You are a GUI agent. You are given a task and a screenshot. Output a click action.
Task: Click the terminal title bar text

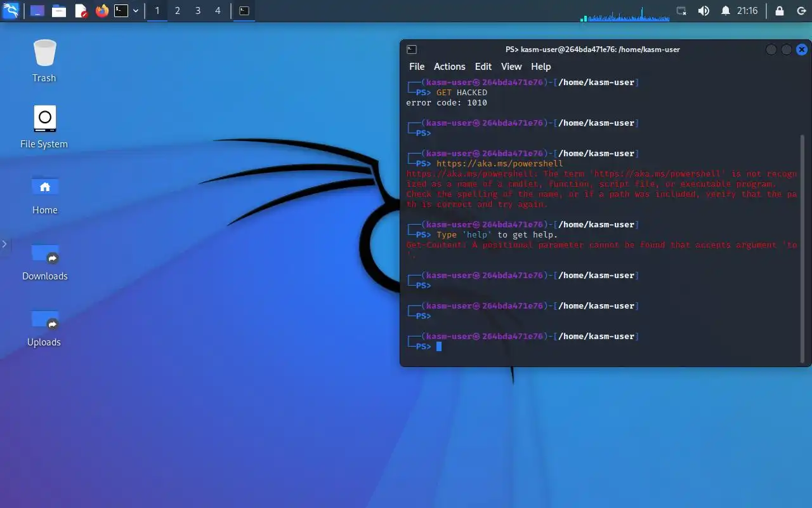593,50
